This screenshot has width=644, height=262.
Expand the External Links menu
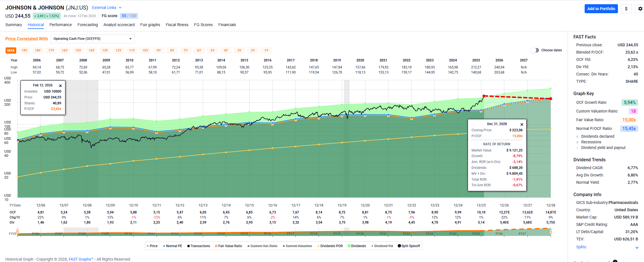[107, 8]
